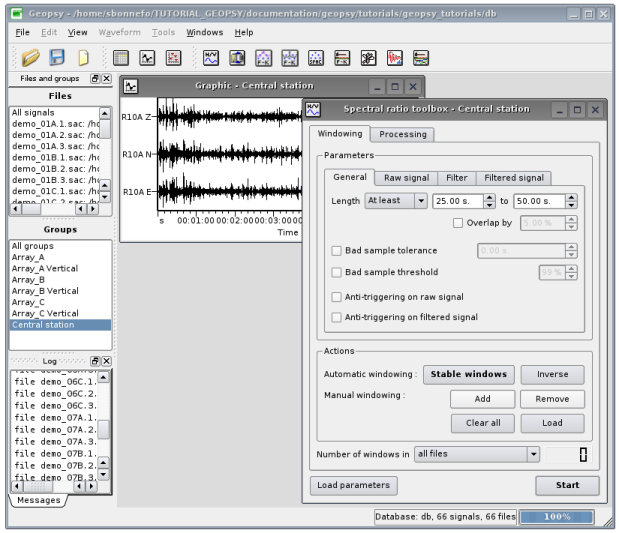The height and width of the screenshot is (533, 619).
Task: Switch to the Processing tab
Action: [402, 134]
